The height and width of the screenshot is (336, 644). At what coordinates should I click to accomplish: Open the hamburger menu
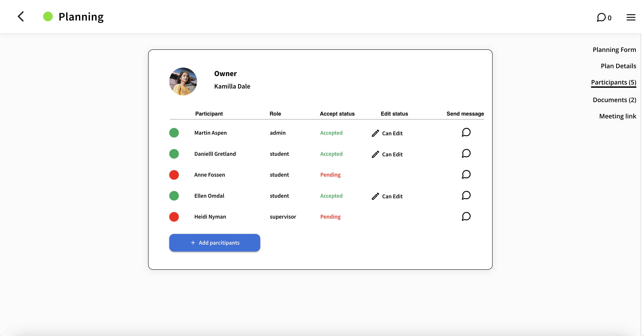(631, 17)
